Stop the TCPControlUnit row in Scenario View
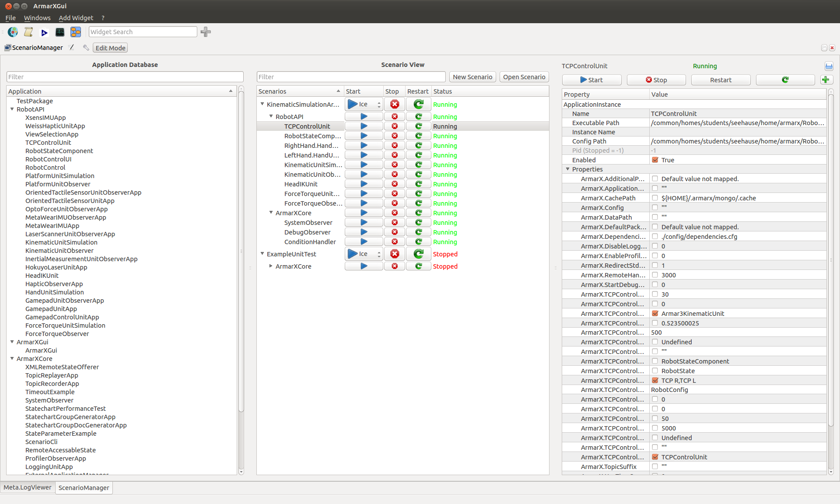This screenshot has width=840, height=504. pos(395,126)
